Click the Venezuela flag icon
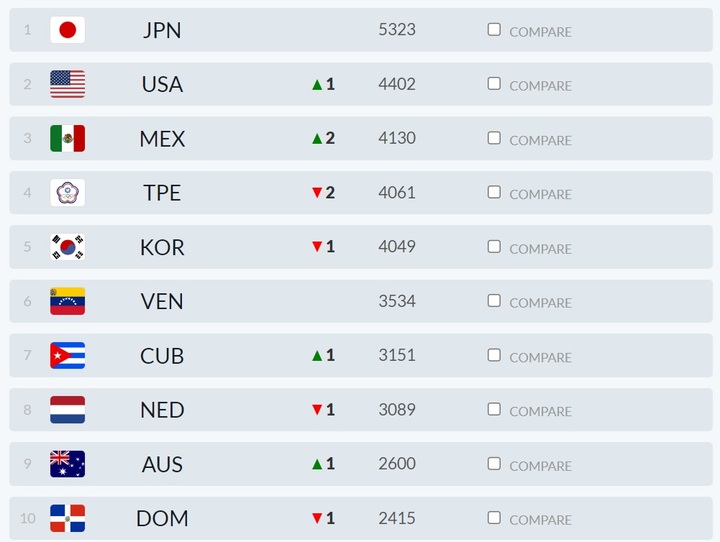This screenshot has width=720, height=542. [67, 301]
